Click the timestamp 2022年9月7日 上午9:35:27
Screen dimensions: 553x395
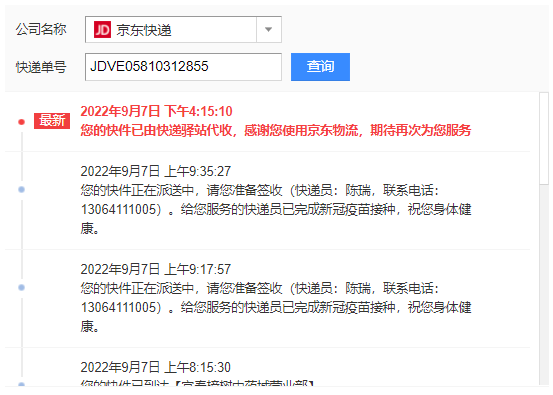point(156,171)
